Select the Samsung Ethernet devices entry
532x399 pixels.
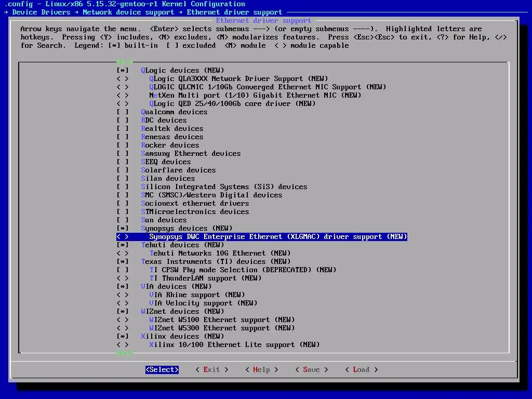click(x=191, y=154)
